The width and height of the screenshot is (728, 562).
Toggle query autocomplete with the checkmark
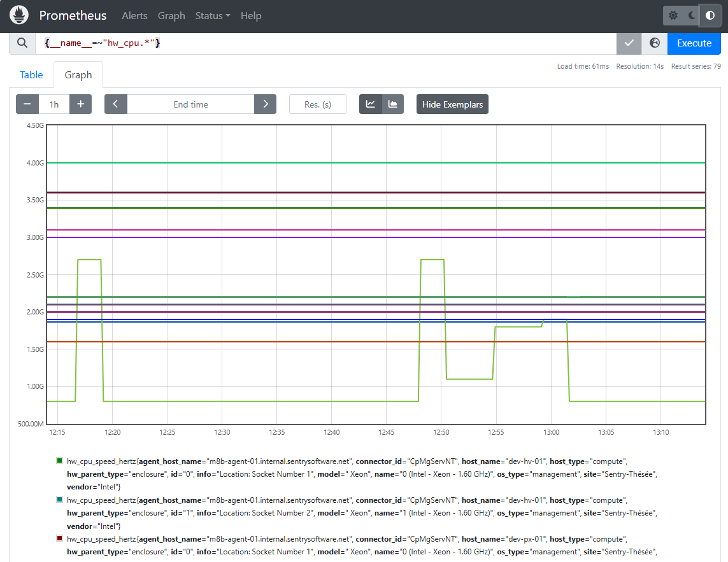(x=629, y=43)
